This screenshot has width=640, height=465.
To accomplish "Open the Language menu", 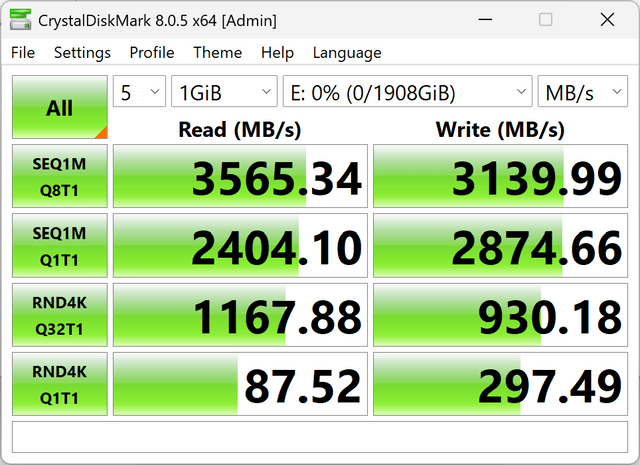I will click(x=347, y=53).
